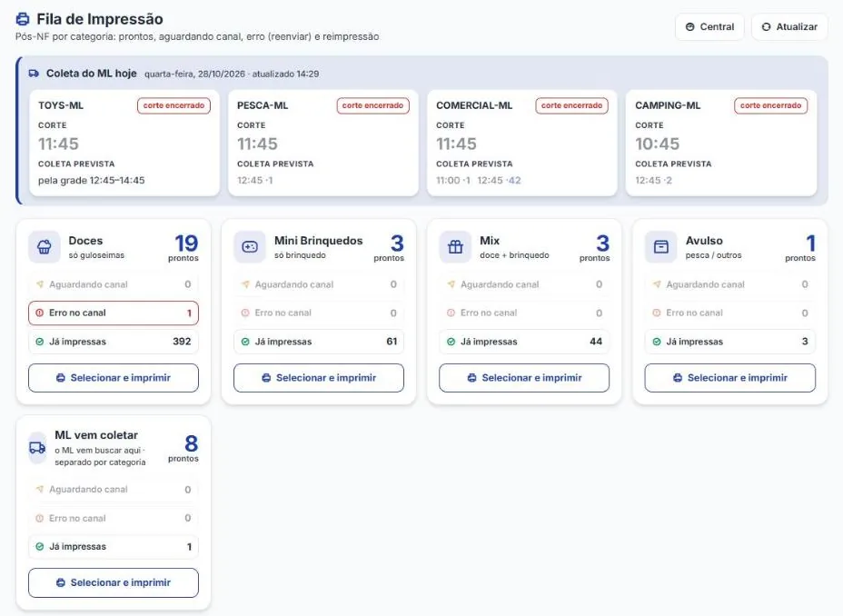The image size is (843, 616).
Task: Click the Mix Erro no canal row
Action: 524,313
